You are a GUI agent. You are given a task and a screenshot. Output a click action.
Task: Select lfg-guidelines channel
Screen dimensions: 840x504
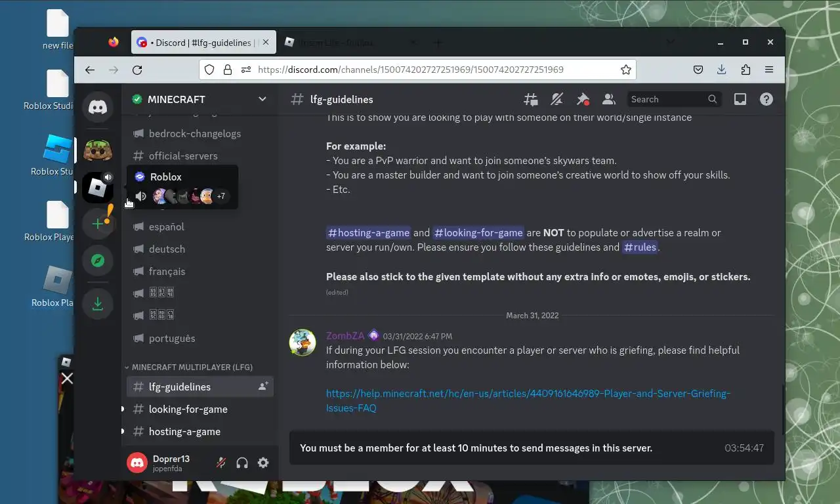[x=200, y=387]
